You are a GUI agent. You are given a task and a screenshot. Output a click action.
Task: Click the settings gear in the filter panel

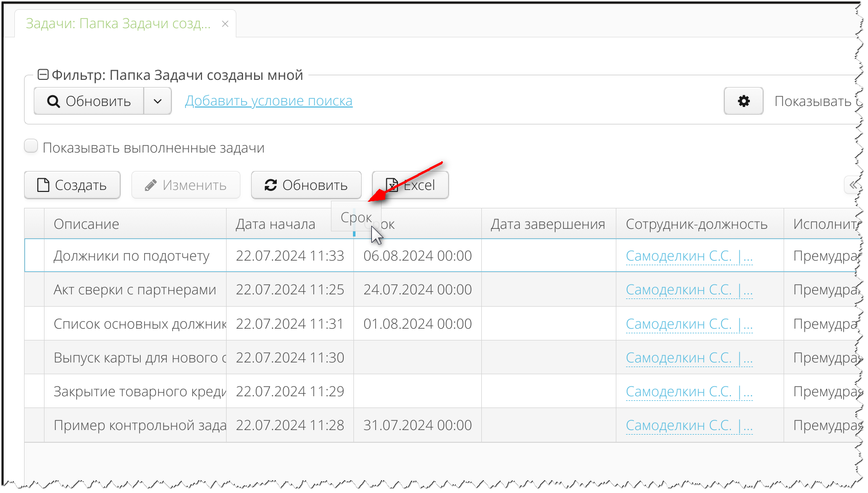743,101
